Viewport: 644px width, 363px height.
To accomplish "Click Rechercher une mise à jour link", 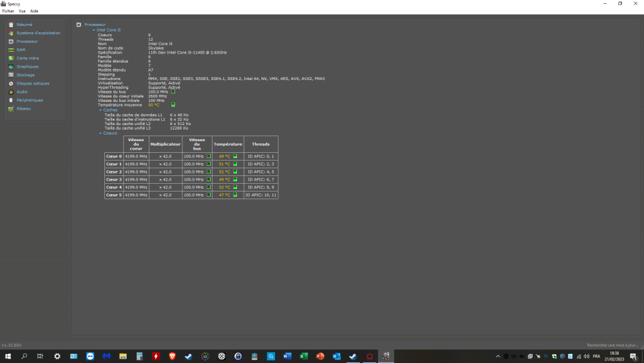I will [612, 346].
